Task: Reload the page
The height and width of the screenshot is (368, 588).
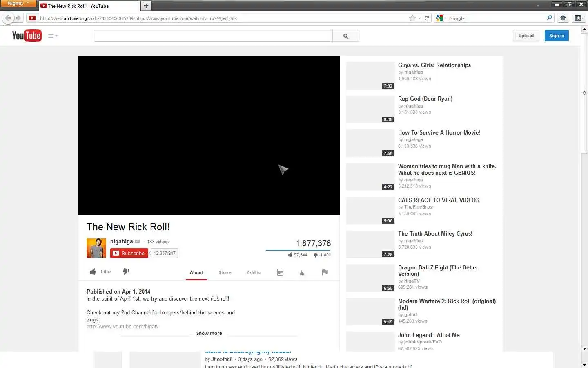Action: 427,18
